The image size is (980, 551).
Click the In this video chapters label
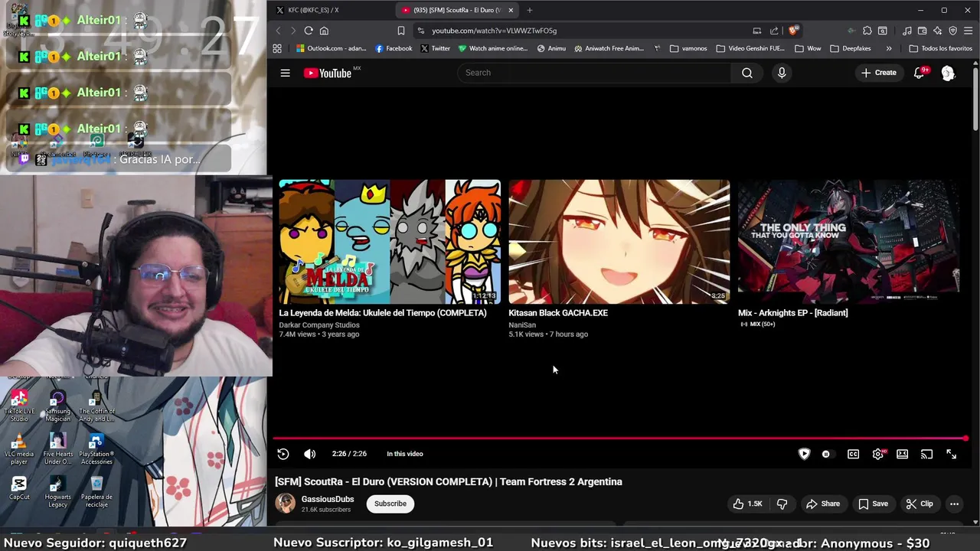tap(405, 454)
